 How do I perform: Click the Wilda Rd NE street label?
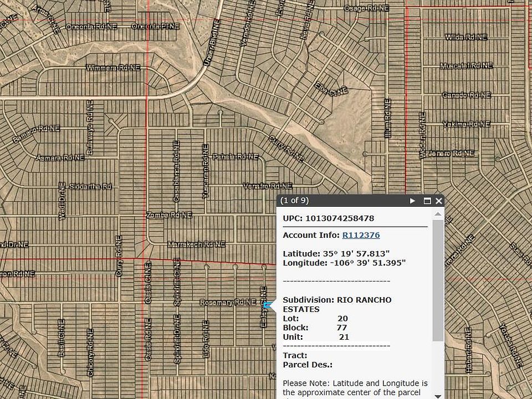tap(466, 37)
